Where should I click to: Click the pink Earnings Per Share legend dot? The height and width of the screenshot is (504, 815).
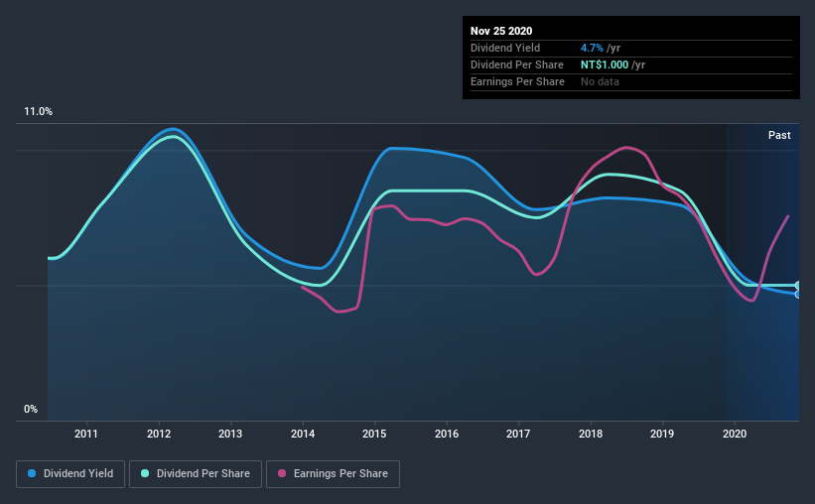point(282,473)
